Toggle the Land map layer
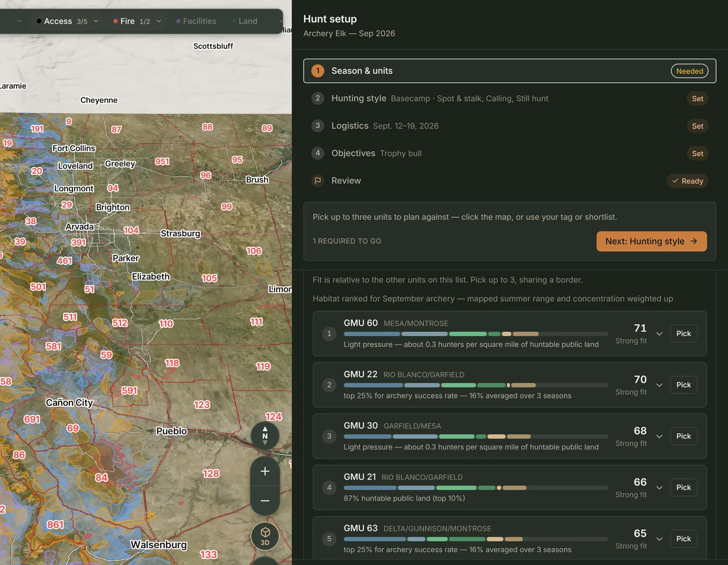The width and height of the screenshot is (728, 565). pyautogui.click(x=244, y=21)
